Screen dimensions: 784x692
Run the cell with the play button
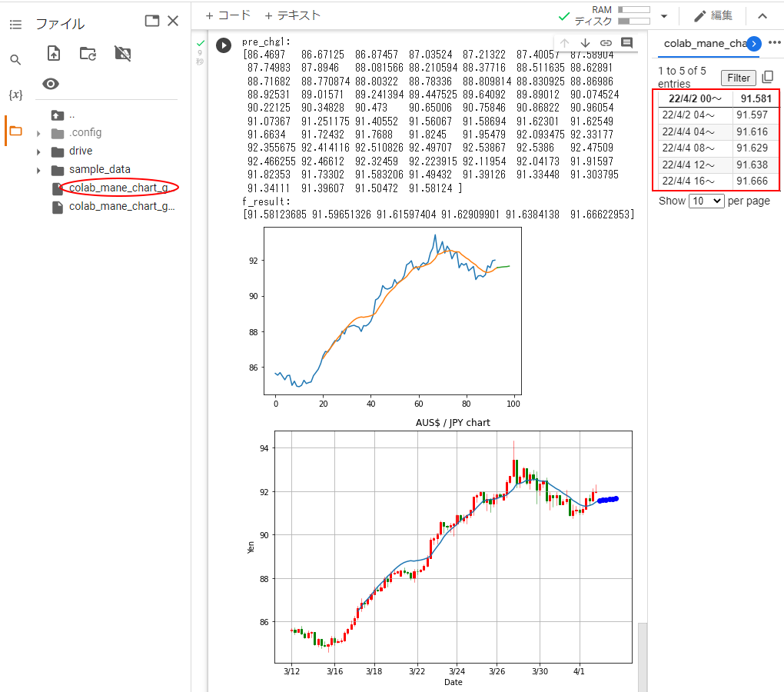pyautogui.click(x=224, y=45)
